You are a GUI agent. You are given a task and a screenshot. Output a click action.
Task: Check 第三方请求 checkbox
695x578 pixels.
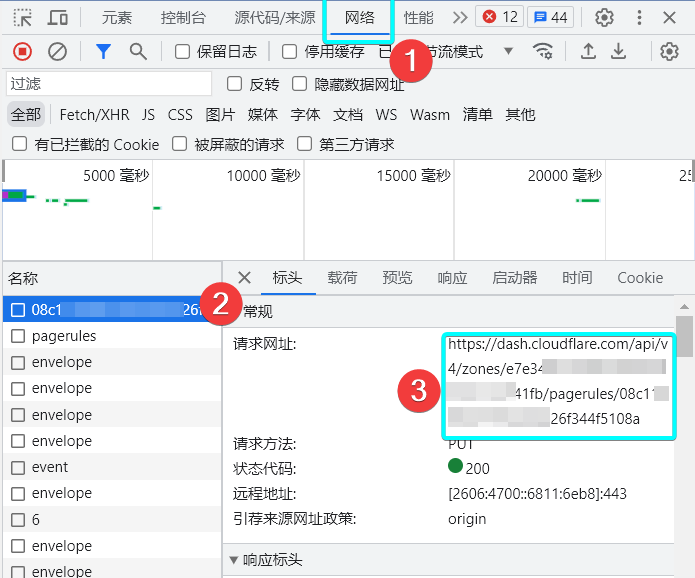coord(305,144)
